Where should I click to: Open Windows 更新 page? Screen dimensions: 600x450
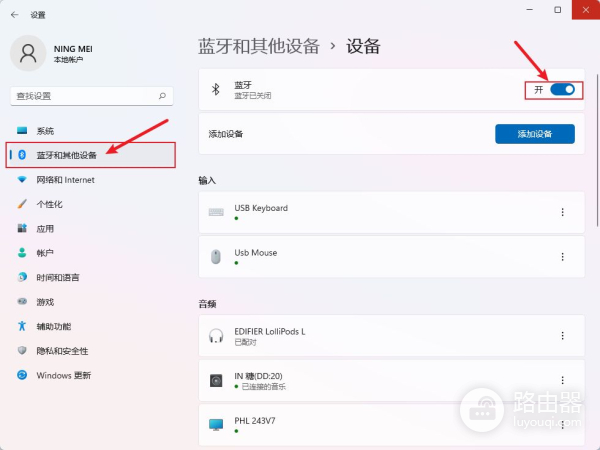pos(91,375)
